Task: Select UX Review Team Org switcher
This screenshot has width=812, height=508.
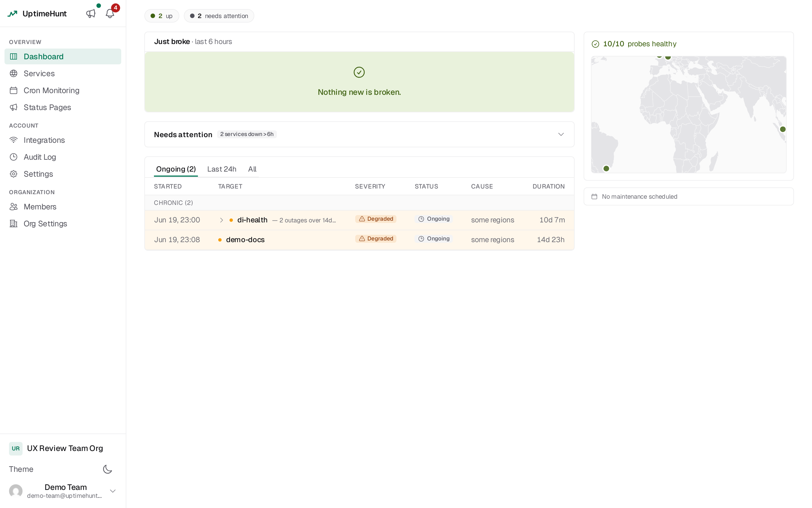Action: 63,448
